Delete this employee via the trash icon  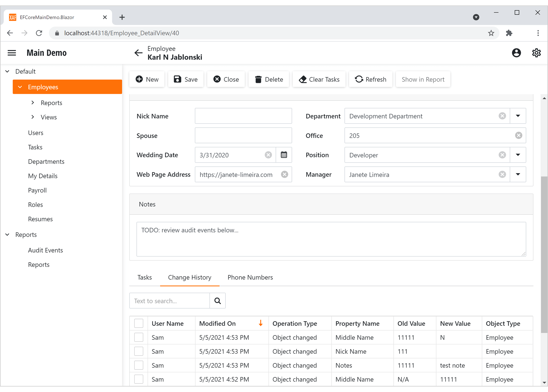click(x=258, y=79)
